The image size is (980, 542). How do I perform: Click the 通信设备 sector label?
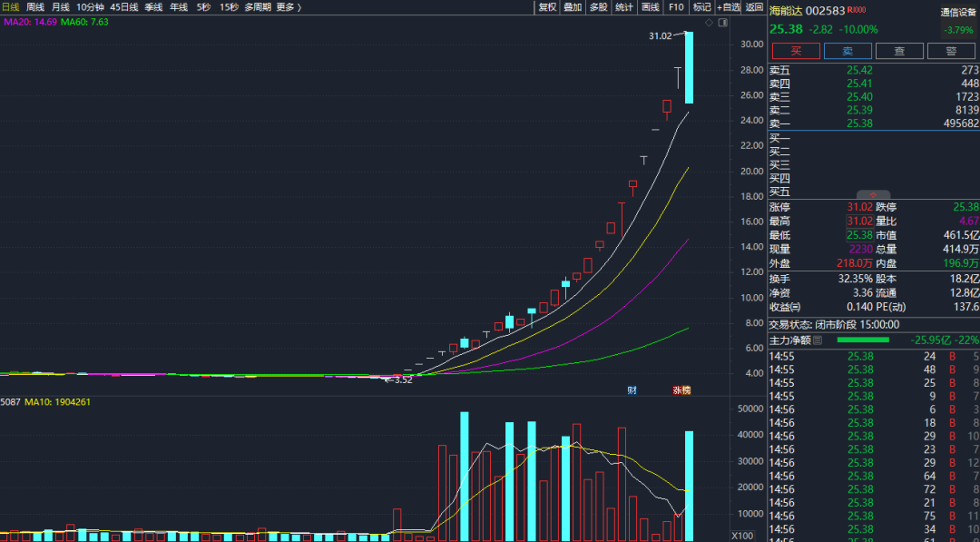coord(958,13)
